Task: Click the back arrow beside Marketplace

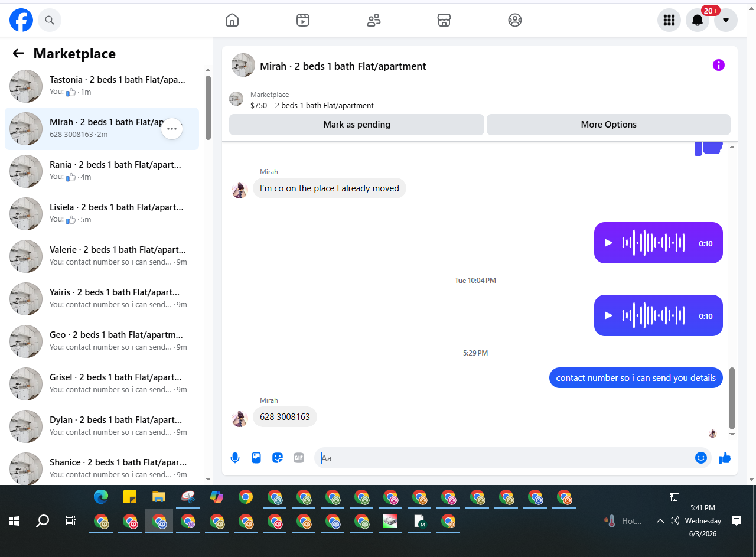Action: 18,54
